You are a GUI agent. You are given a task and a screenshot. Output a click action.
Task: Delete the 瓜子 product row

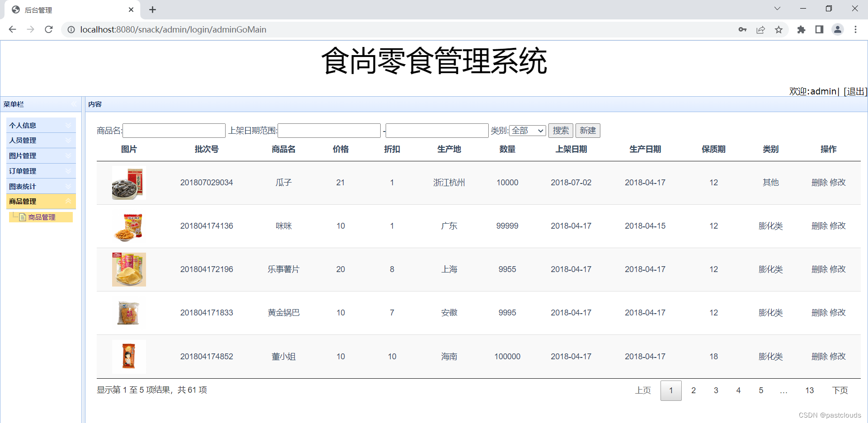click(x=820, y=183)
